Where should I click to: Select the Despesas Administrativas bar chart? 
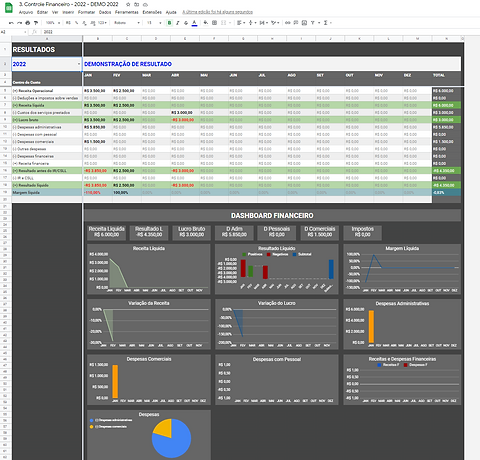[402, 324]
